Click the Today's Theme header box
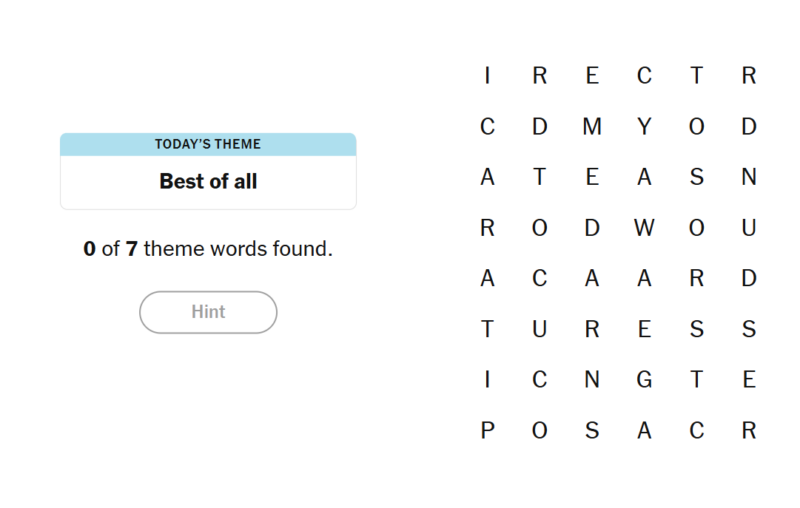800x508 pixels. pos(208,144)
